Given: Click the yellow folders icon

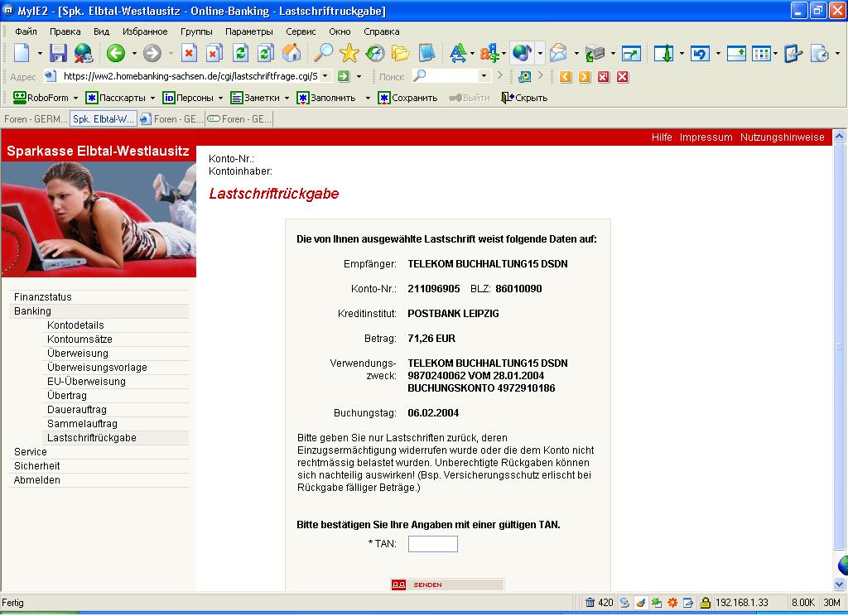Looking at the screenshot, I should (x=400, y=53).
